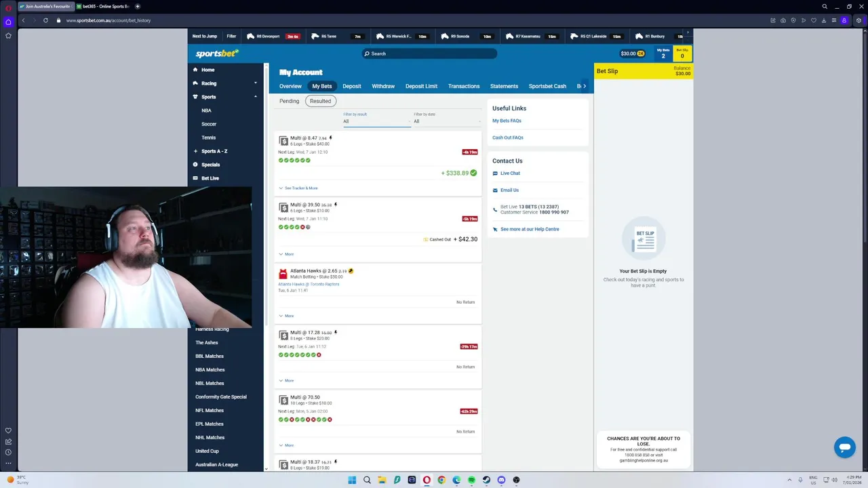This screenshot has height=488, width=868.
Task: Open the Tennis sidebar item
Action: click(x=208, y=138)
